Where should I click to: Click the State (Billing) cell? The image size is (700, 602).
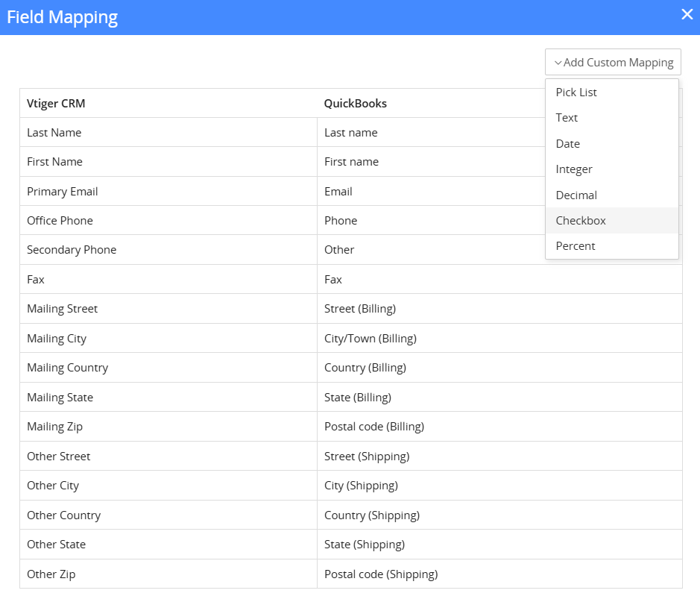click(x=499, y=398)
